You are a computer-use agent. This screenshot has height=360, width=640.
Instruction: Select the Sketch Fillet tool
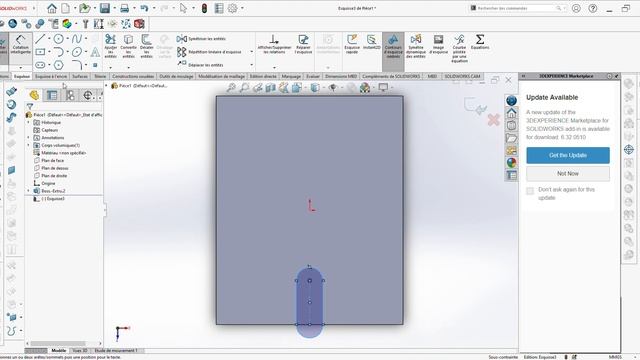[77, 65]
